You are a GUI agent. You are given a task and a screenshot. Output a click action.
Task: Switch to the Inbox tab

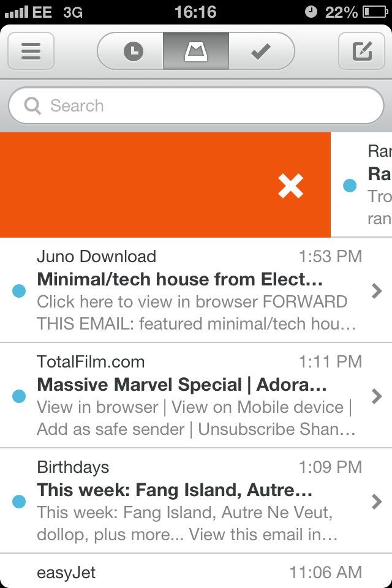coord(196,51)
